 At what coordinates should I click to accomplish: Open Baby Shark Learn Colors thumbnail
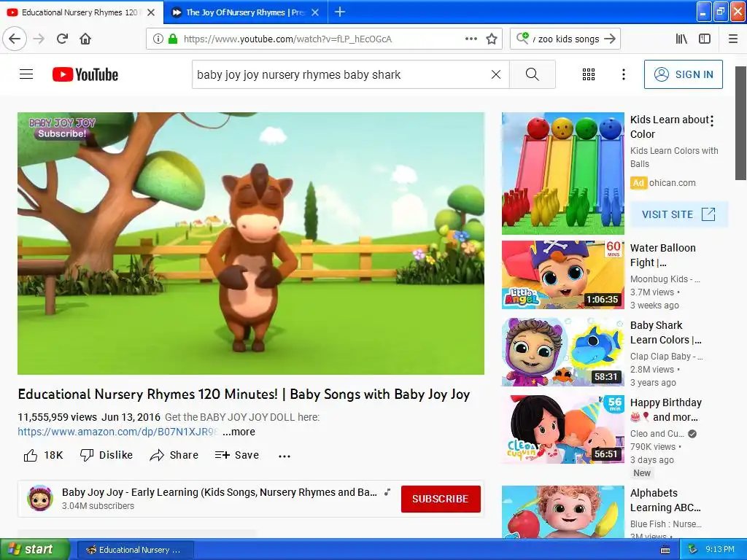[x=562, y=352]
